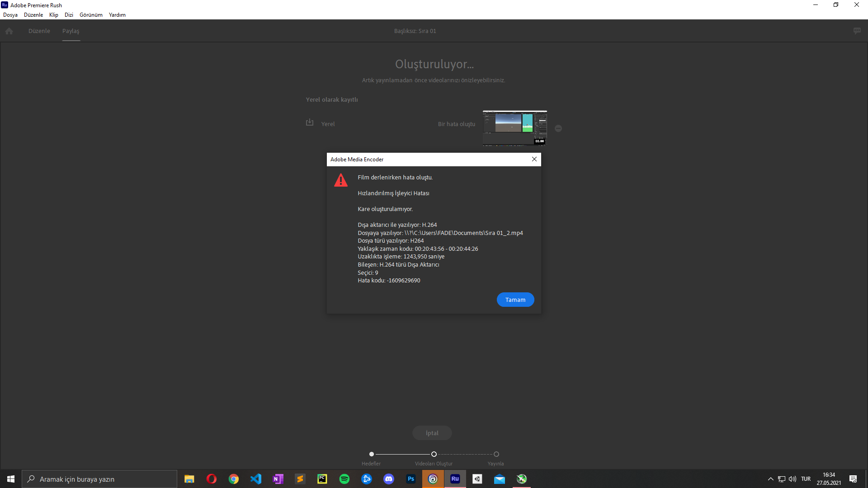Click the local export download icon
The image size is (868, 488).
pyautogui.click(x=310, y=122)
